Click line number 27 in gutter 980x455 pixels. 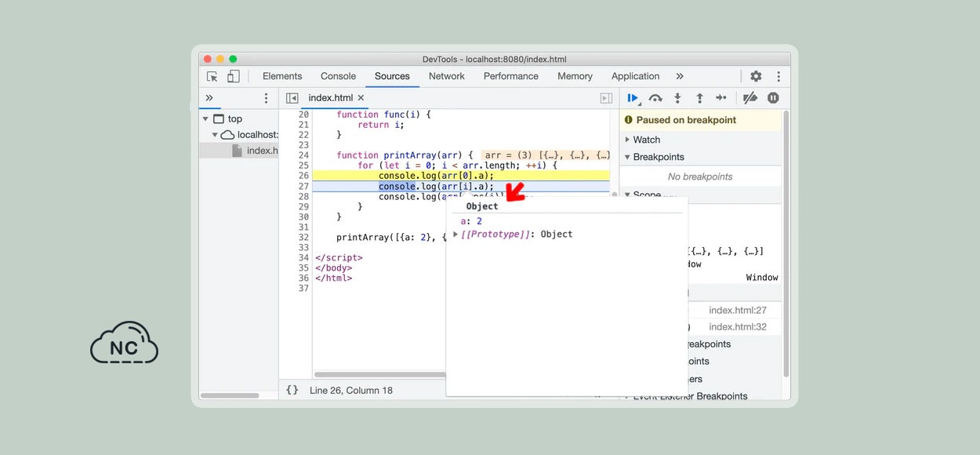(x=303, y=187)
